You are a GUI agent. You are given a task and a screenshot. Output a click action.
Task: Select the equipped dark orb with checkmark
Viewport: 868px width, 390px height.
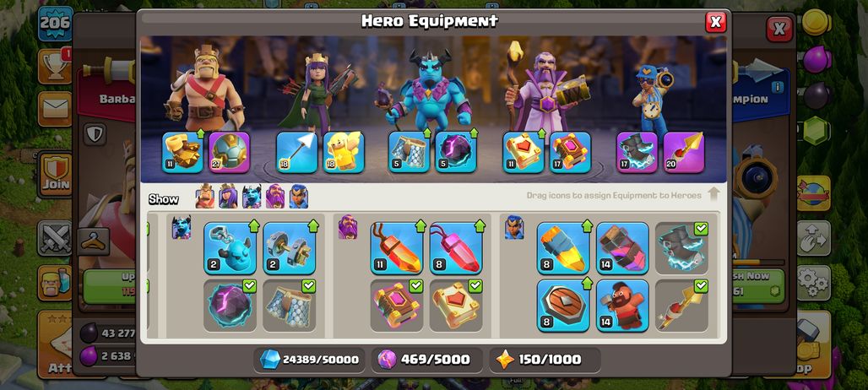(230, 306)
